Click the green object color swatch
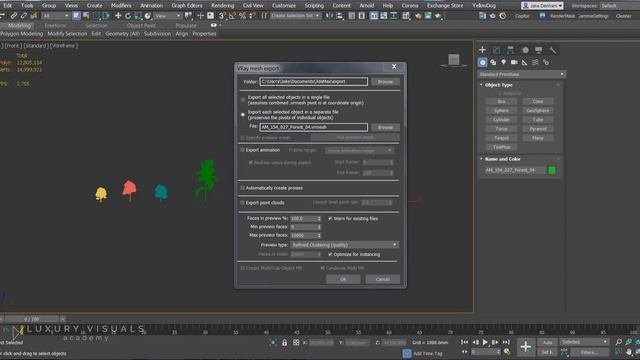The height and width of the screenshot is (360, 640). click(x=552, y=170)
